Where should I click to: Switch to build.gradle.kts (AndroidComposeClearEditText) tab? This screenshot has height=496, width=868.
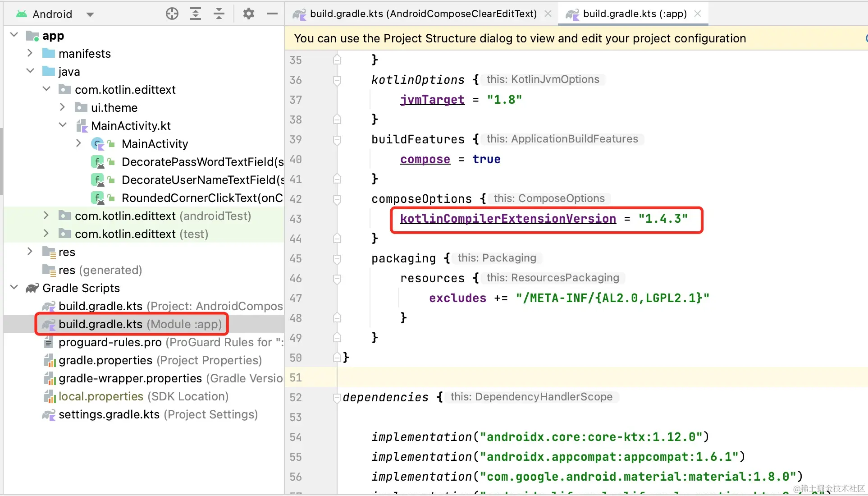pyautogui.click(x=423, y=14)
